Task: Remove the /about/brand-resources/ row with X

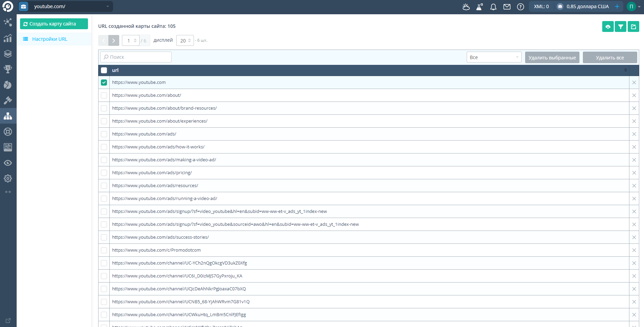Action: pos(634,108)
